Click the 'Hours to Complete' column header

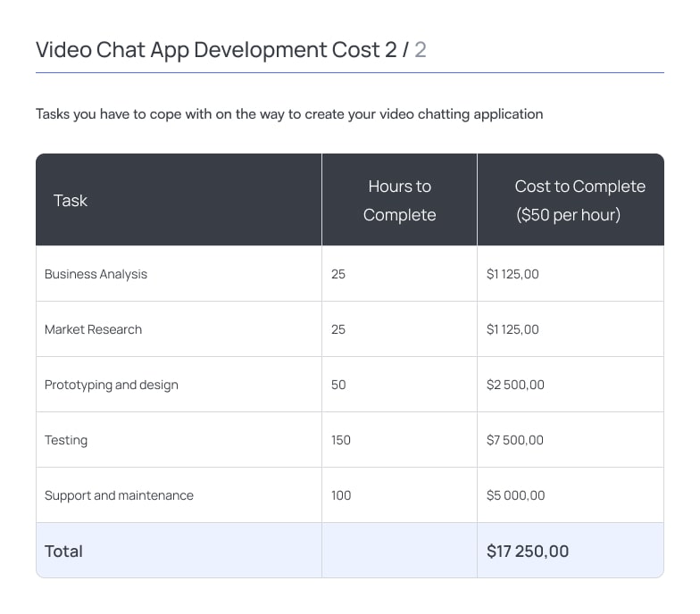point(400,200)
